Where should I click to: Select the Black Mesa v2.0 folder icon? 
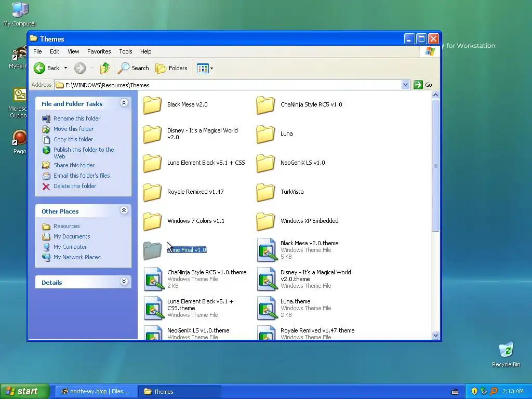tap(152, 105)
